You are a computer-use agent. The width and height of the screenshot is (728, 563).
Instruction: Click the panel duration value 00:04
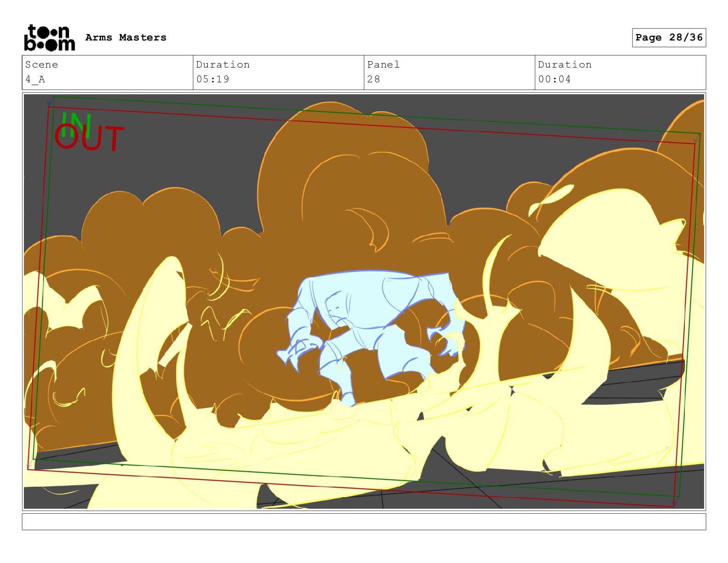tap(554, 80)
